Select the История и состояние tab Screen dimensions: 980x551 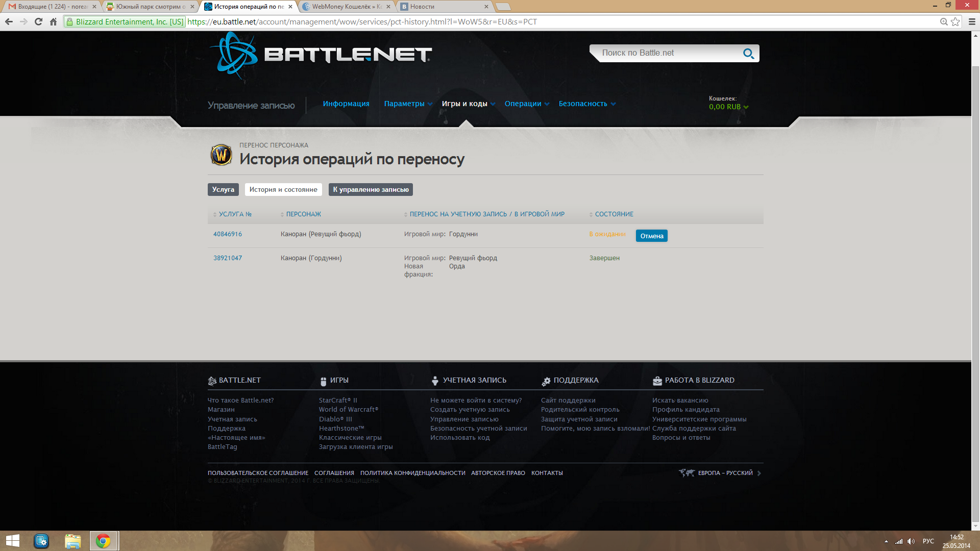283,189
